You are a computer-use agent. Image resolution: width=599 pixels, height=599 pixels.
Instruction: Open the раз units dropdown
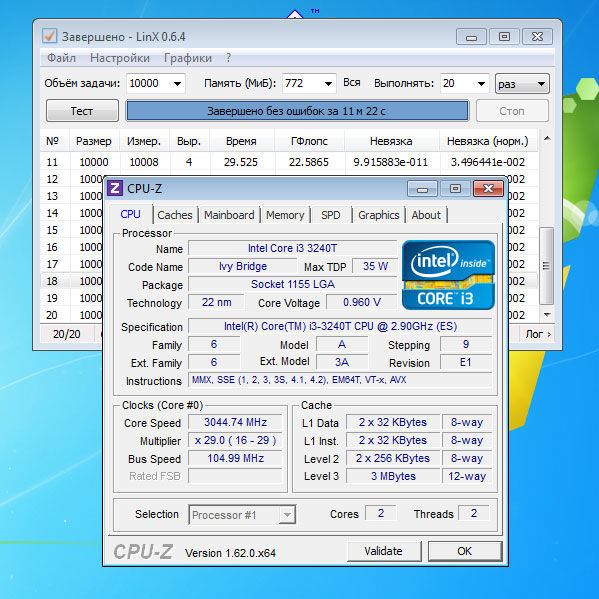tap(522, 84)
